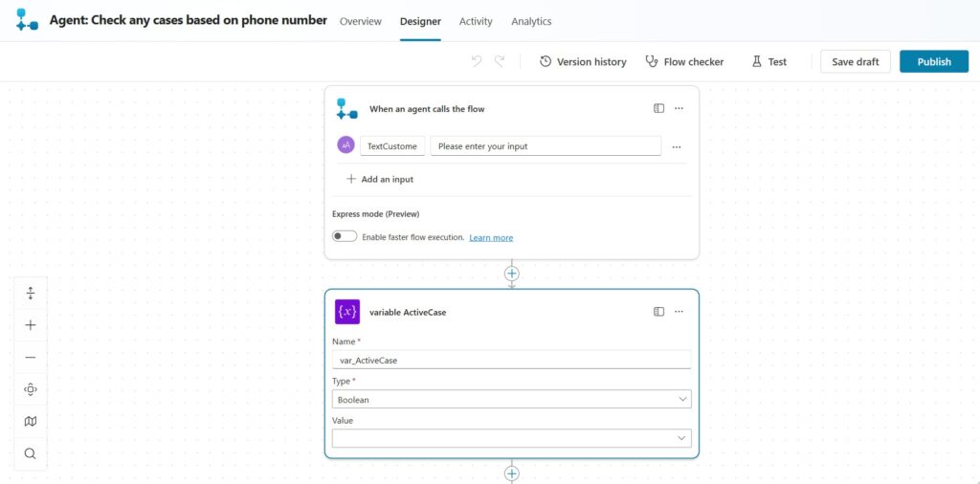Add a step between trigger and variable

512,274
